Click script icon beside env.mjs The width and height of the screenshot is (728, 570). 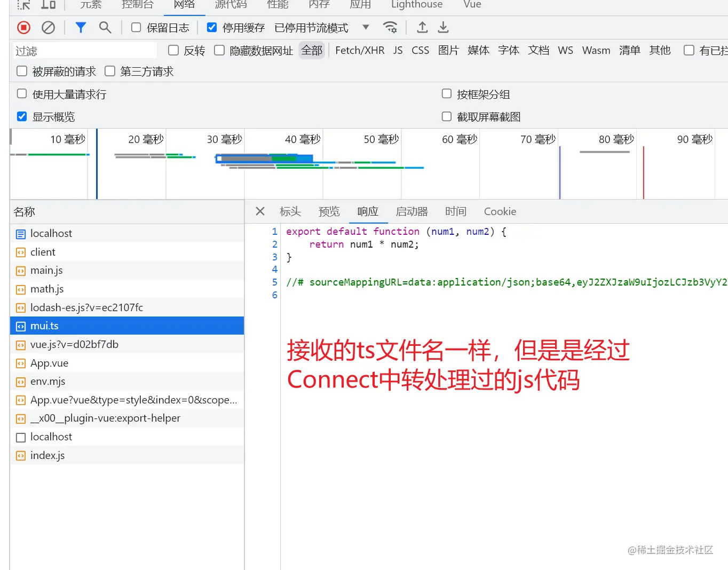[x=21, y=382]
